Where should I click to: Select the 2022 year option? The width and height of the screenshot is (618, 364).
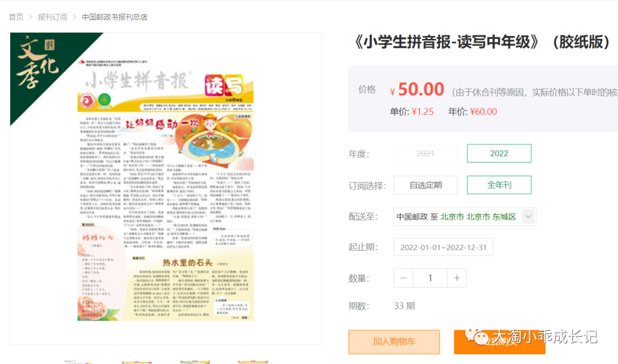499,153
